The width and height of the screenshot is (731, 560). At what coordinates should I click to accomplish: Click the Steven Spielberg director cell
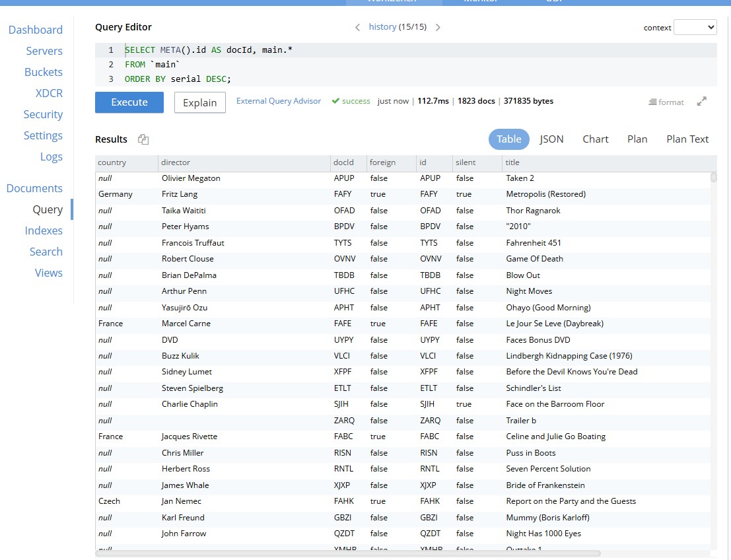(x=192, y=388)
